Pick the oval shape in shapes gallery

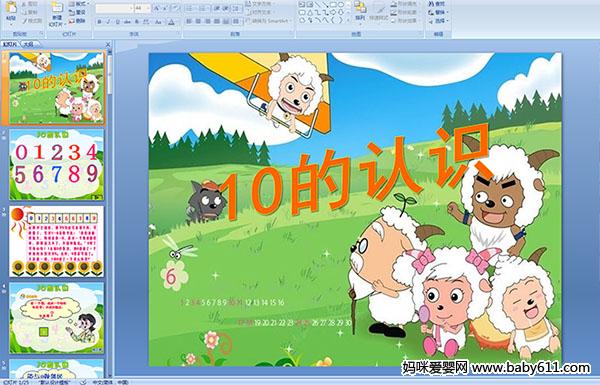341,4
